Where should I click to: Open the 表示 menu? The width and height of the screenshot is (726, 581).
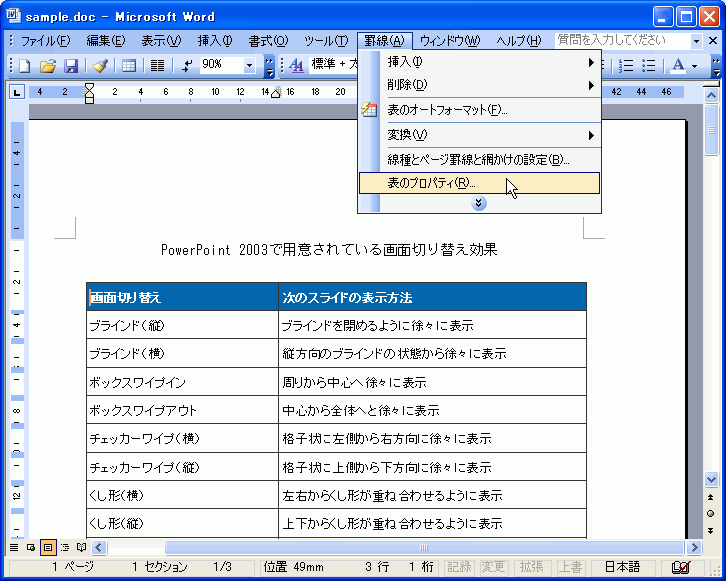[x=161, y=41]
